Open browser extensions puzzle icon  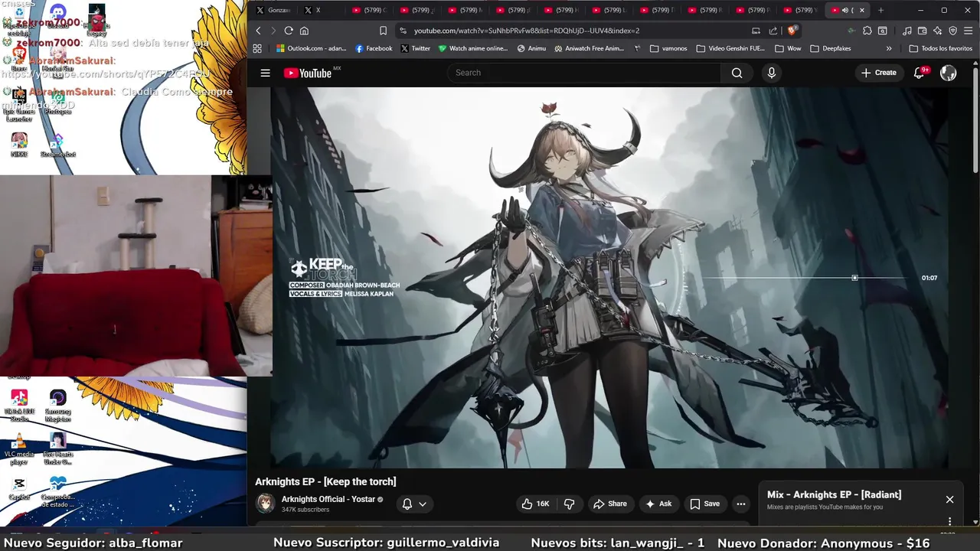click(x=867, y=31)
